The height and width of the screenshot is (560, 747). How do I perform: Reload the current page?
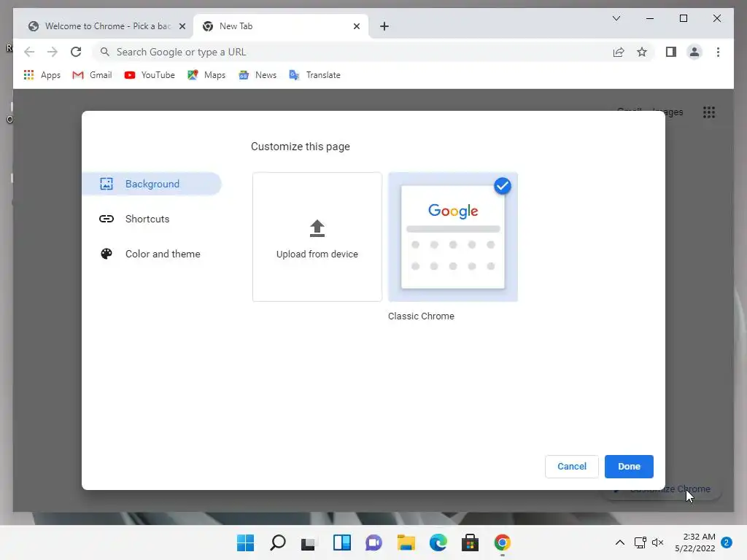76,52
